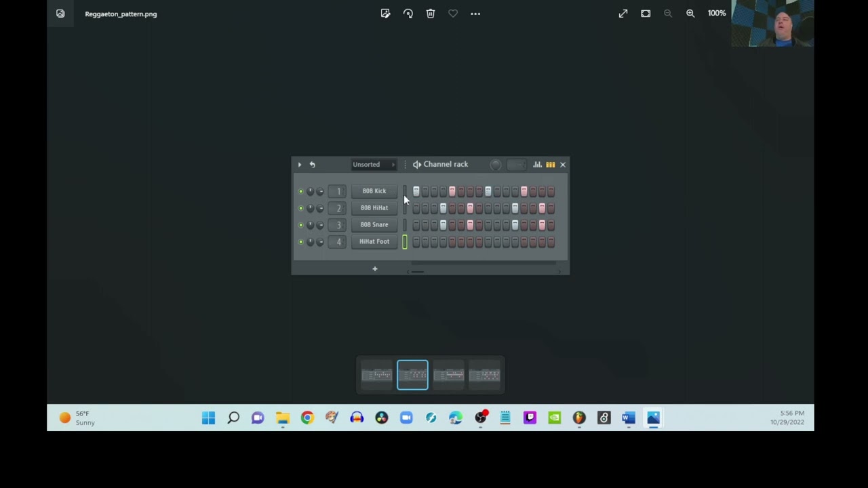Click the 808 Kick channel button
The height and width of the screenshot is (488, 868).
[x=374, y=191]
